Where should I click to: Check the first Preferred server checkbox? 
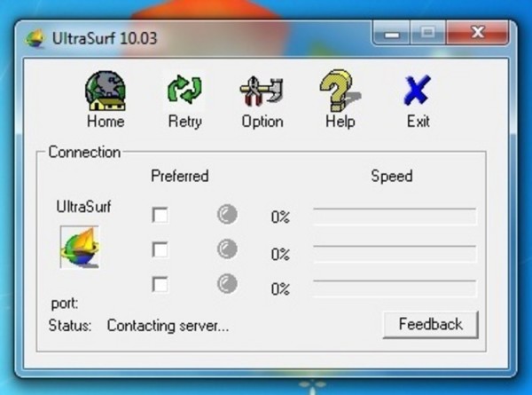pyautogui.click(x=160, y=215)
